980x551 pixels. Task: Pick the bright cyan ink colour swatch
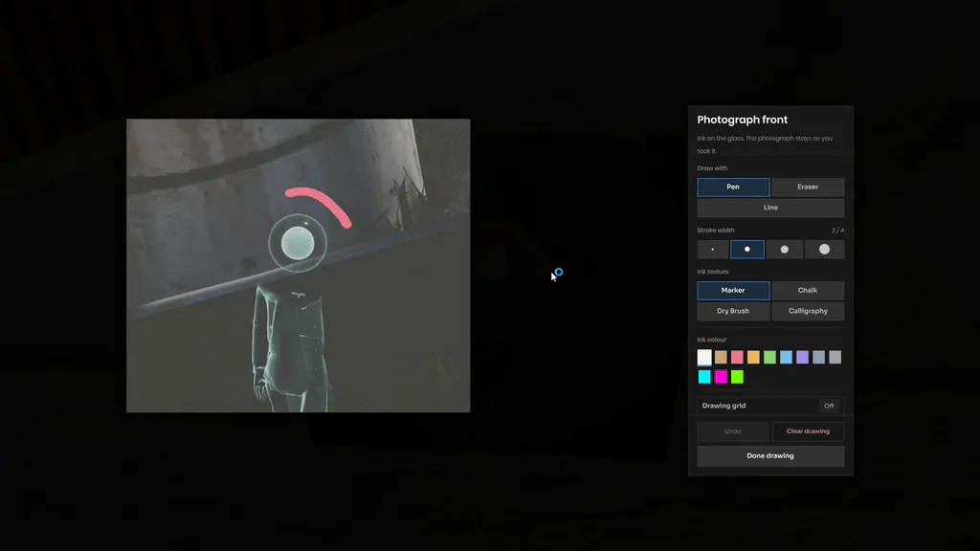704,377
